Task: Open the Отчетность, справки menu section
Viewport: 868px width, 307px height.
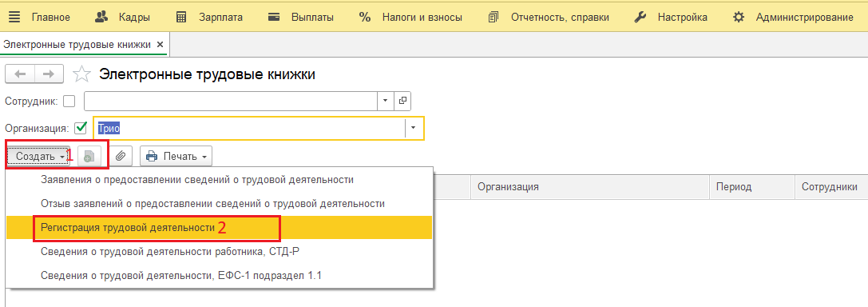Action: (x=561, y=17)
